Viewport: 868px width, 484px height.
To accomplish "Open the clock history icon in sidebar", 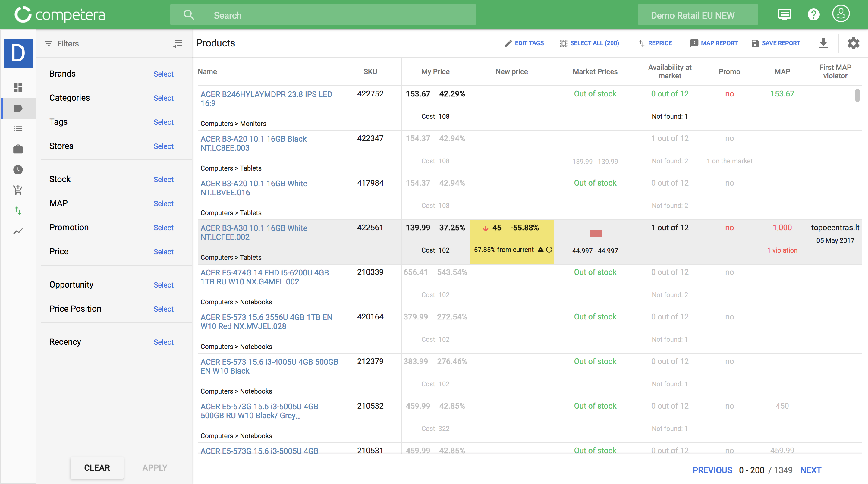I will click(18, 170).
